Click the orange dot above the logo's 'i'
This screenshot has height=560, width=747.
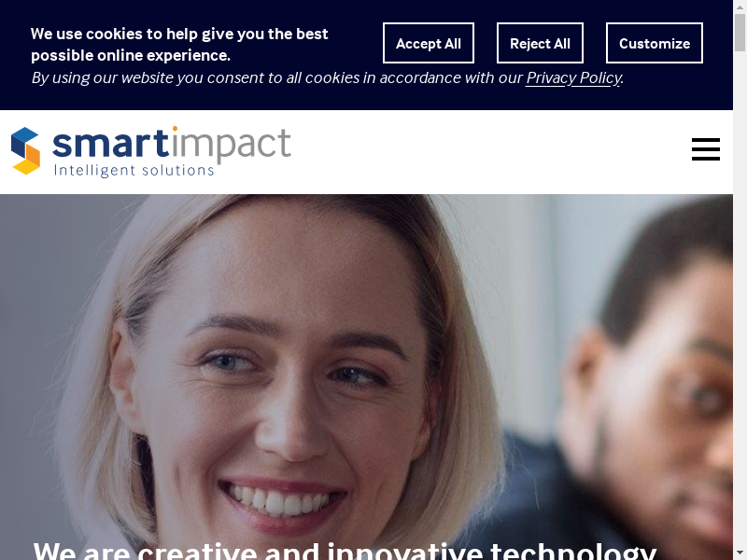tap(175, 129)
